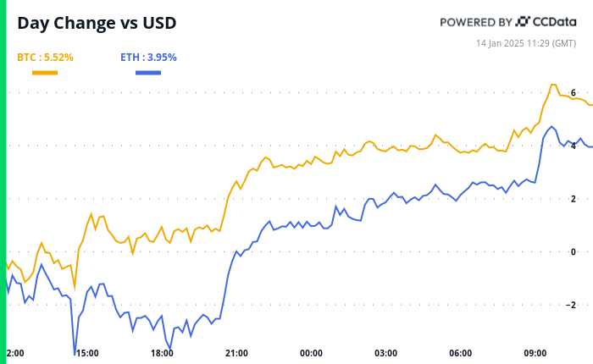The height and width of the screenshot is (364, 593).
Task: Select the 21:00 x-axis time label
Action: [236, 352]
